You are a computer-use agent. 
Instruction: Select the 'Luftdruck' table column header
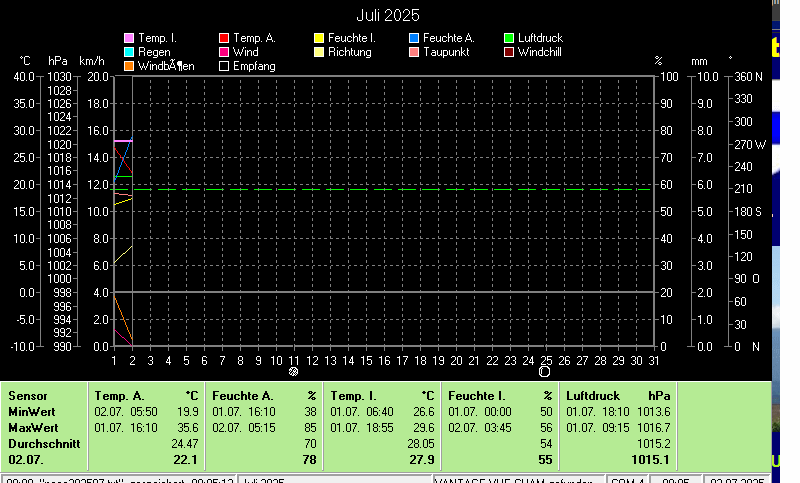pyautogui.click(x=593, y=396)
